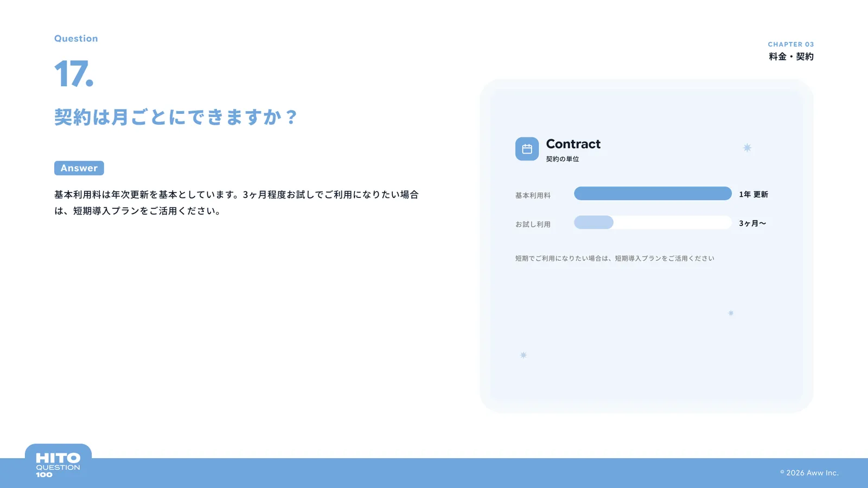Click the '© 2026 Aww Inc.' footer text
The image size is (868, 488).
tap(809, 473)
